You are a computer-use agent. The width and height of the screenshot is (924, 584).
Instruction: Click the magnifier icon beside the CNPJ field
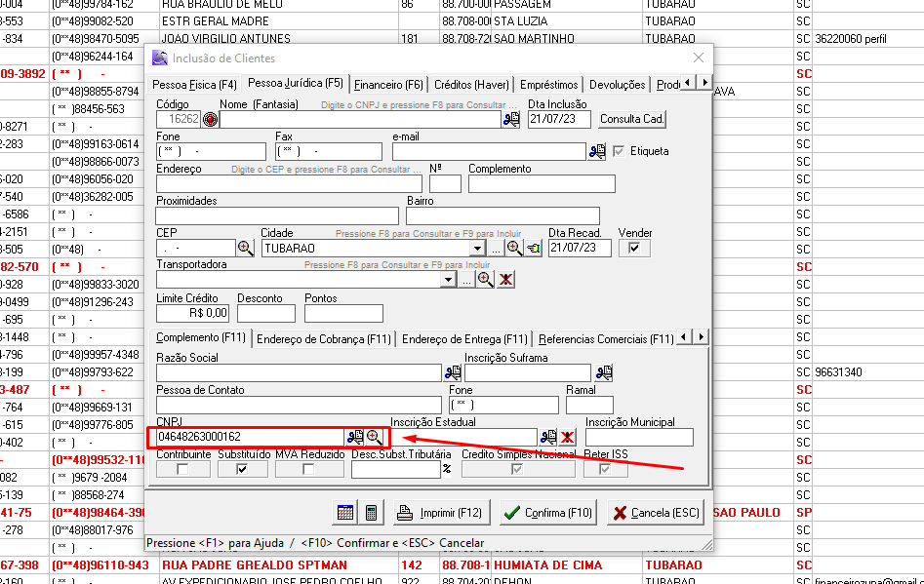374,437
